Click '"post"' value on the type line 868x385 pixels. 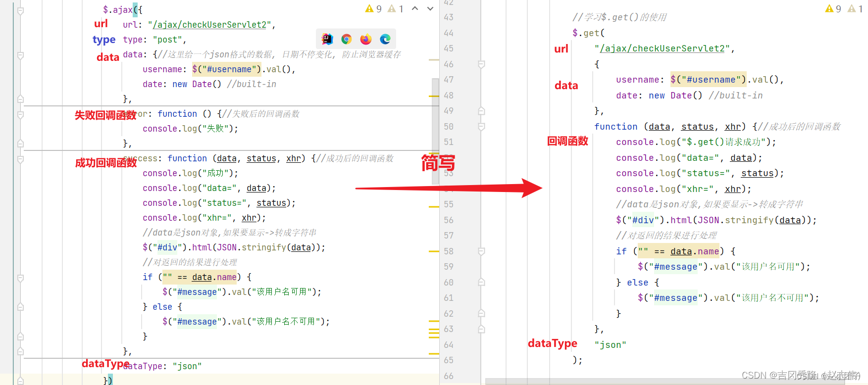click(x=167, y=40)
